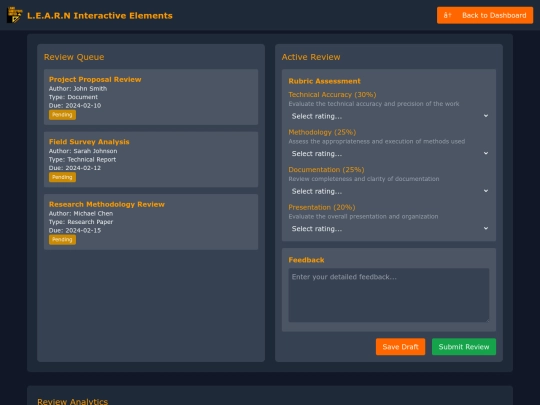Click the Presentation dropdown chevron arrow
Screen dimensions: 540x405
click(486, 228)
